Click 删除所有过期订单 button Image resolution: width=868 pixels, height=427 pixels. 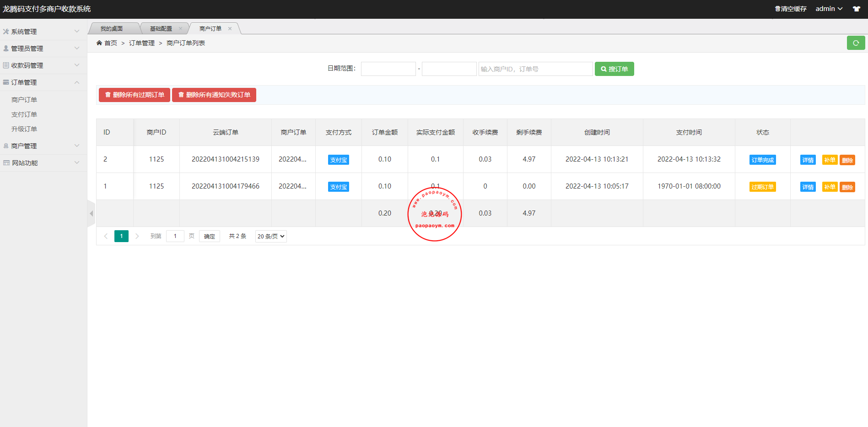[135, 95]
